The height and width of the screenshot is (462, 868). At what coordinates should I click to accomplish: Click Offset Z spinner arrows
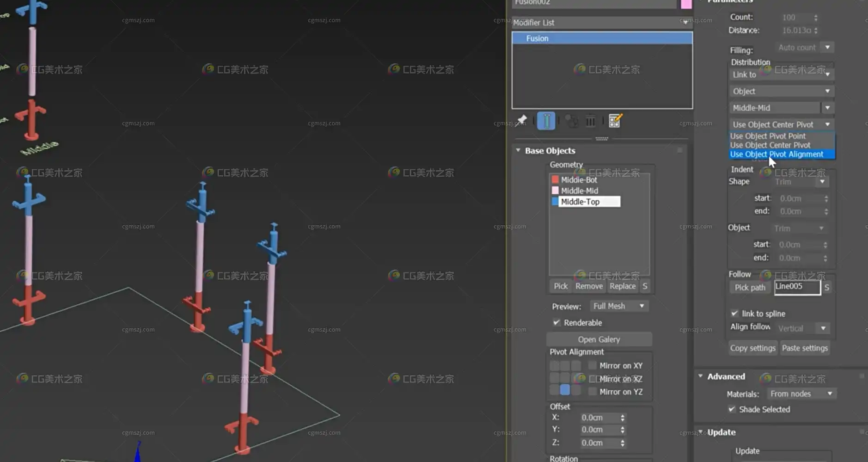coord(623,443)
